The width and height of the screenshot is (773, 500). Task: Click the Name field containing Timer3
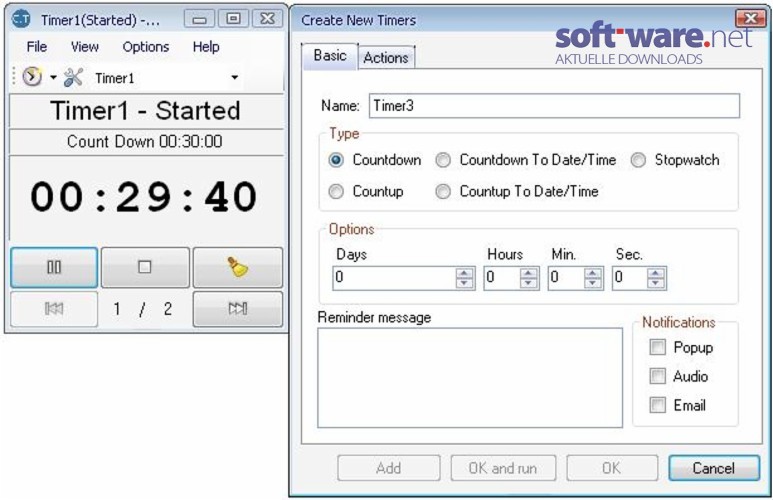pos(554,106)
